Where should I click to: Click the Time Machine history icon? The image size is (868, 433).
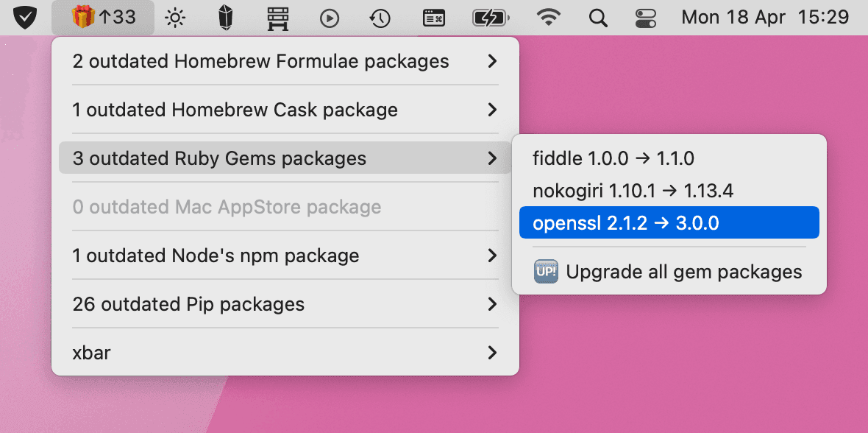click(x=380, y=17)
